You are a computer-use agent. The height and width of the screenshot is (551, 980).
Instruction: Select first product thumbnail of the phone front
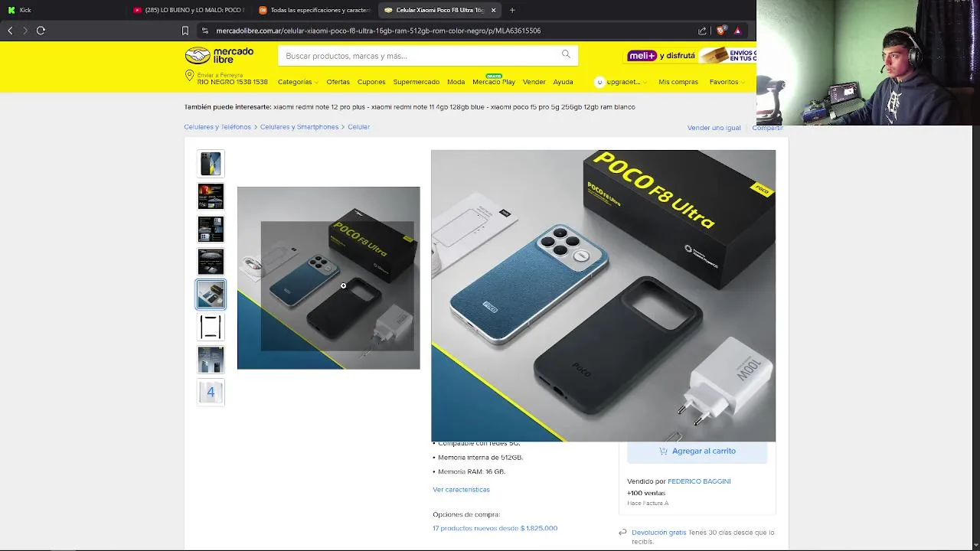click(211, 164)
